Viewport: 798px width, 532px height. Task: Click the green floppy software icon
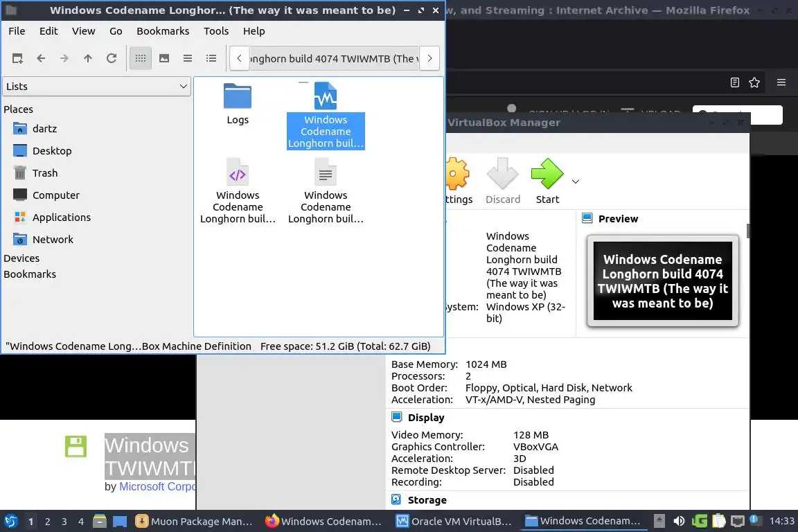[76, 447]
